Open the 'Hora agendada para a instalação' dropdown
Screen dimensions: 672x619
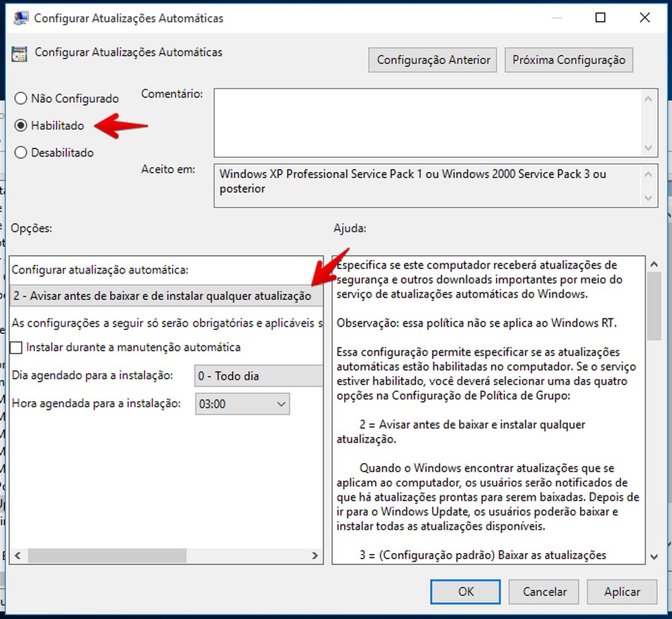click(x=280, y=404)
